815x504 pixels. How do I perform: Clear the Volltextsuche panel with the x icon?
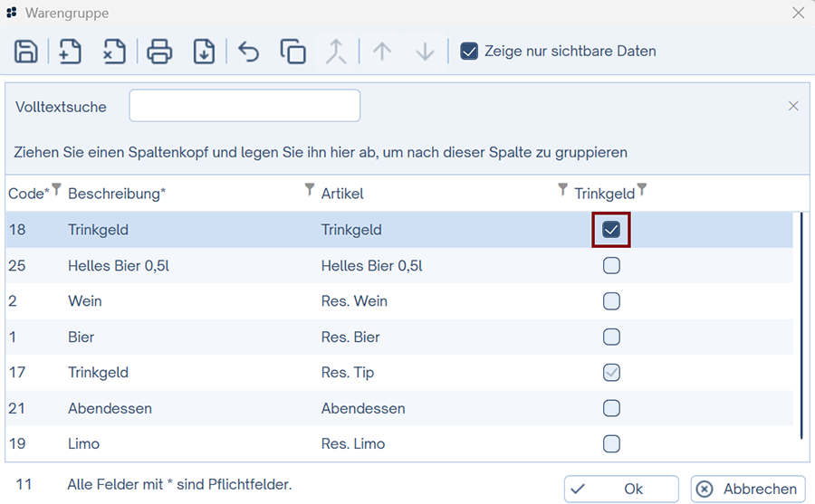click(x=793, y=106)
